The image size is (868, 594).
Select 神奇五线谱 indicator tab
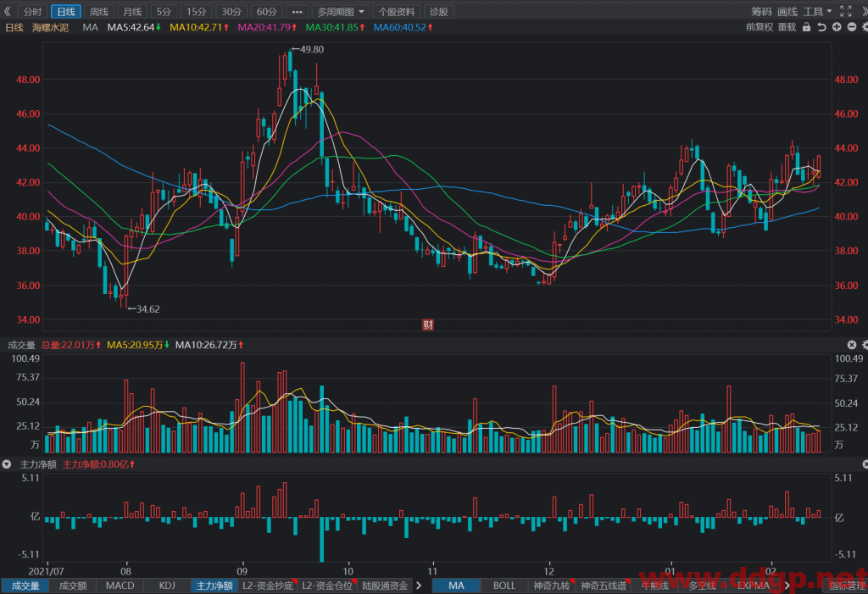tap(604, 586)
